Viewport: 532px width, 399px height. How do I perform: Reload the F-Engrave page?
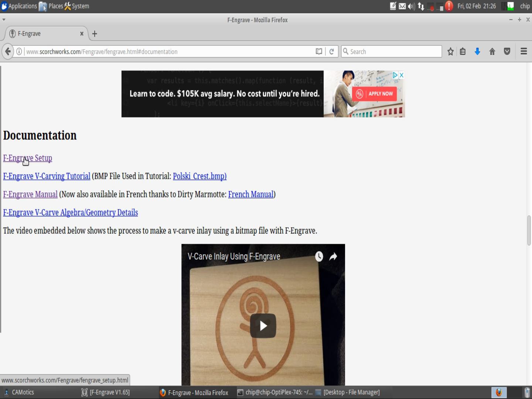click(x=331, y=51)
